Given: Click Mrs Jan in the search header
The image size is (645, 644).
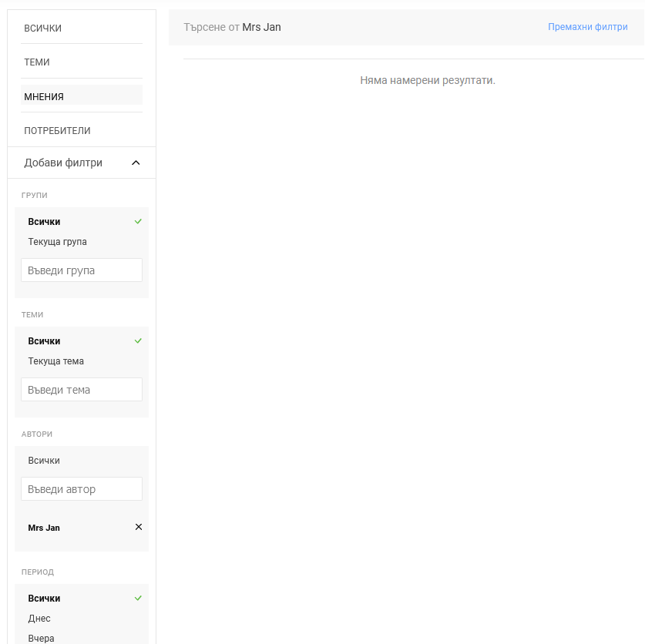Looking at the screenshot, I should click(261, 27).
